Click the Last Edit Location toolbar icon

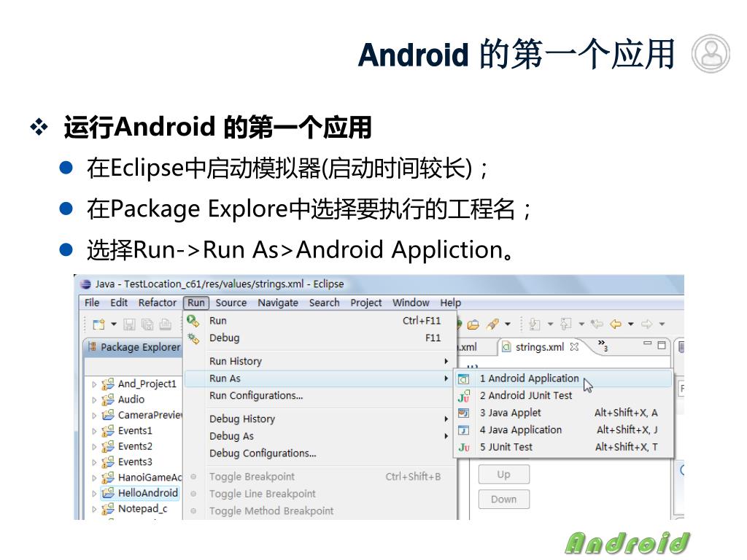pyautogui.click(x=597, y=324)
